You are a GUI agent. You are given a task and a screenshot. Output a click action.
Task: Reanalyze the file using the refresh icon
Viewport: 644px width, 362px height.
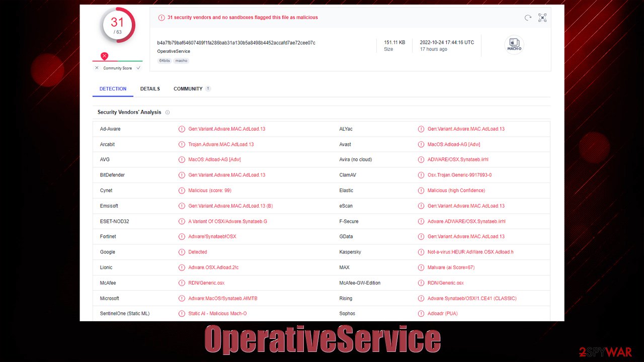[x=528, y=18]
